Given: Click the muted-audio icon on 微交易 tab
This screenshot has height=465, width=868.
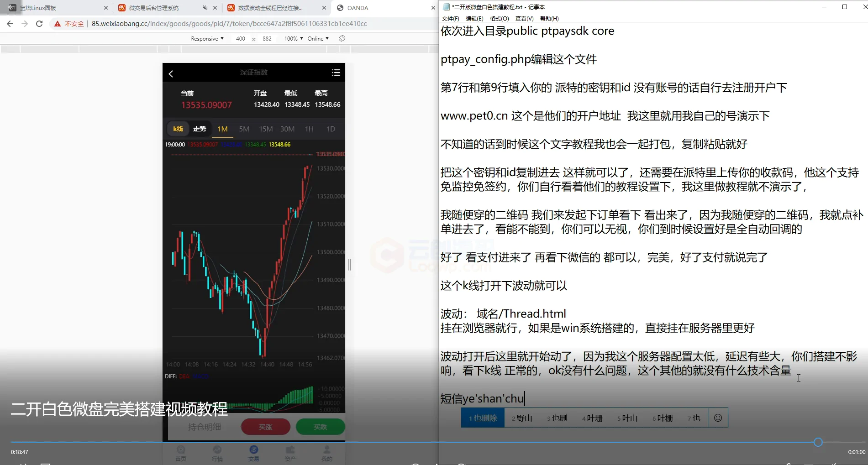Looking at the screenshot, I should pyautogui.click(x=205, y=8).
